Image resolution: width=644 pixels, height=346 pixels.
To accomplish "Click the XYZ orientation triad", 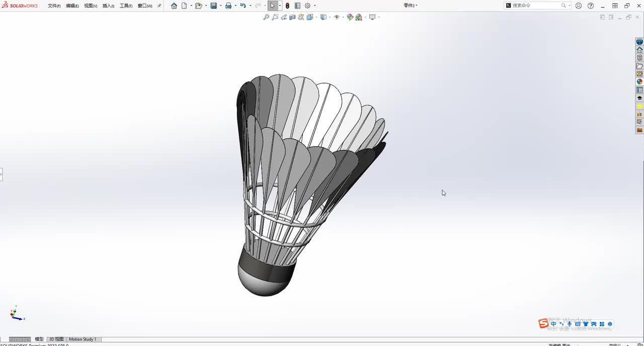I will point(17,313).
